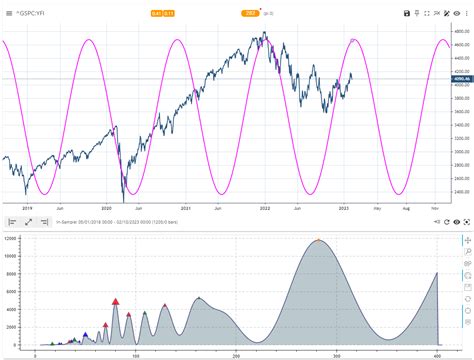The width and height of the screenshot is (474, 360).
Task: Select the large red triangle peak near 80
Action: tap(115, 302)
